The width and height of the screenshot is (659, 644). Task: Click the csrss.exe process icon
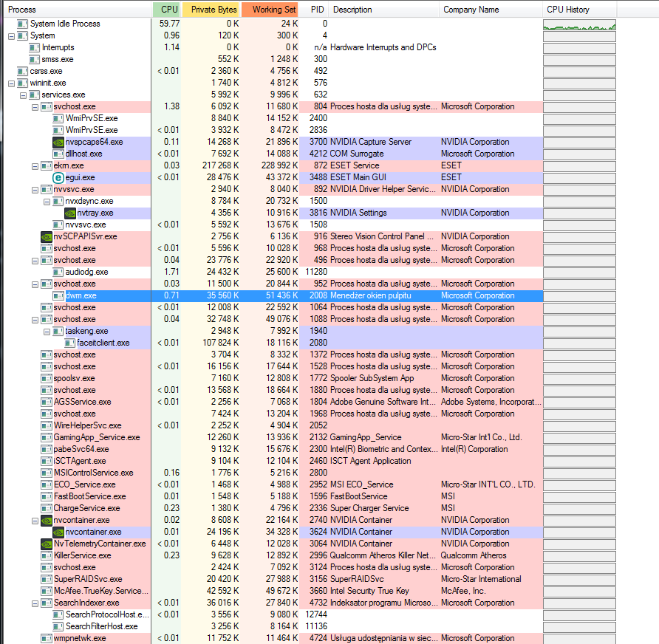coord(22,71)
